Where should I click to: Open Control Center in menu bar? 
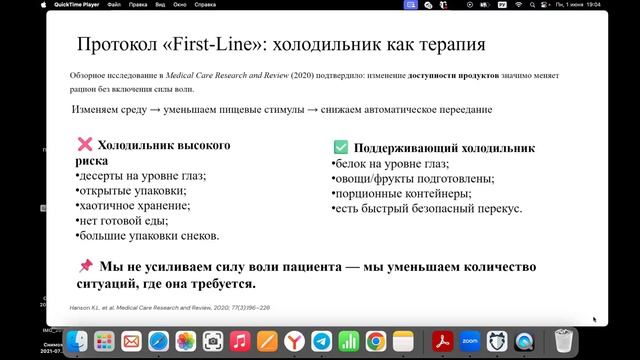545,5
